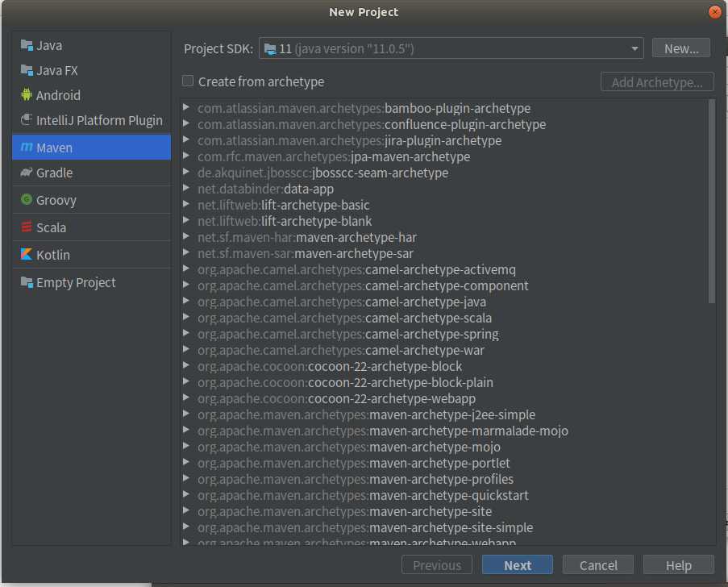
Task: Select Gradle project type
Action: pos(91,173)
